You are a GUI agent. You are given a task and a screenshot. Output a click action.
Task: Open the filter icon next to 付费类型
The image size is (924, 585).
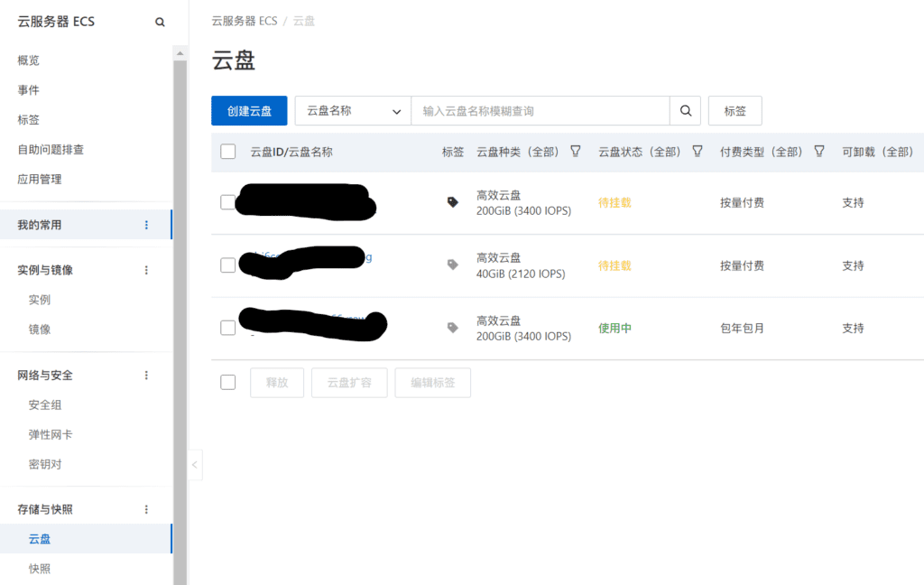pyautogui.click(x=819, y=152)
